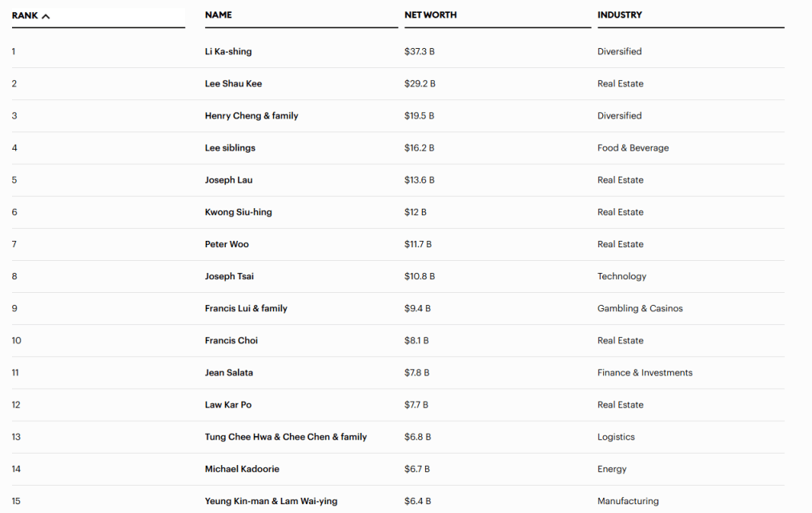The width and height of the screenshot is (812, 513).
Task: Open Law Kar Po's profile
Action: (228, 405)
